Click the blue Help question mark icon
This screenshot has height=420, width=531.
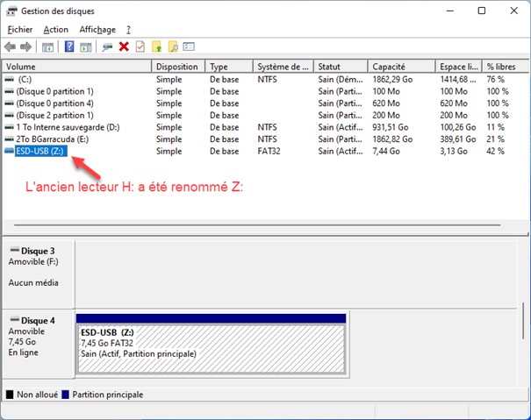[69, 46]
